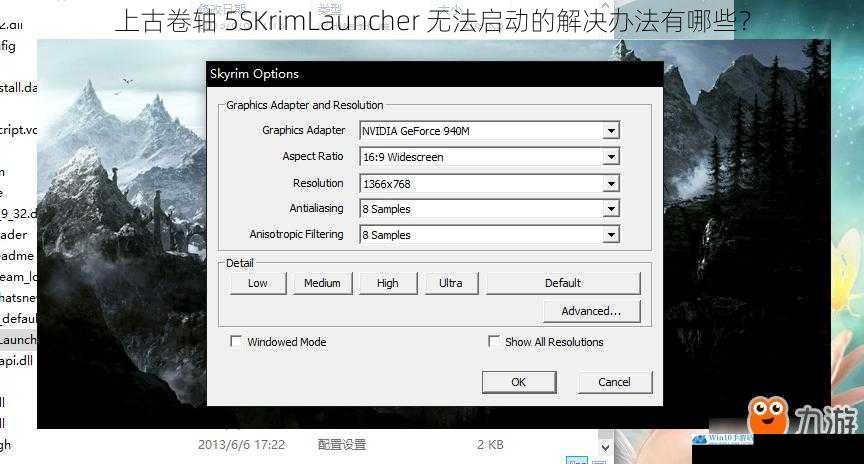Expand the Antialiasing dropdown
This screenshot has height=464, width=864.
[x=489, y=209]
